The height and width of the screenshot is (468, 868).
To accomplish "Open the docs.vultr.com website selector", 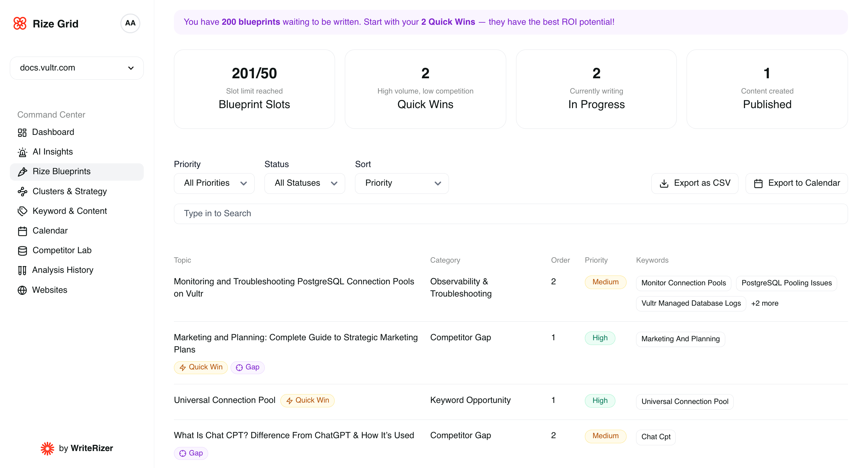I will (x=77, y=68).
